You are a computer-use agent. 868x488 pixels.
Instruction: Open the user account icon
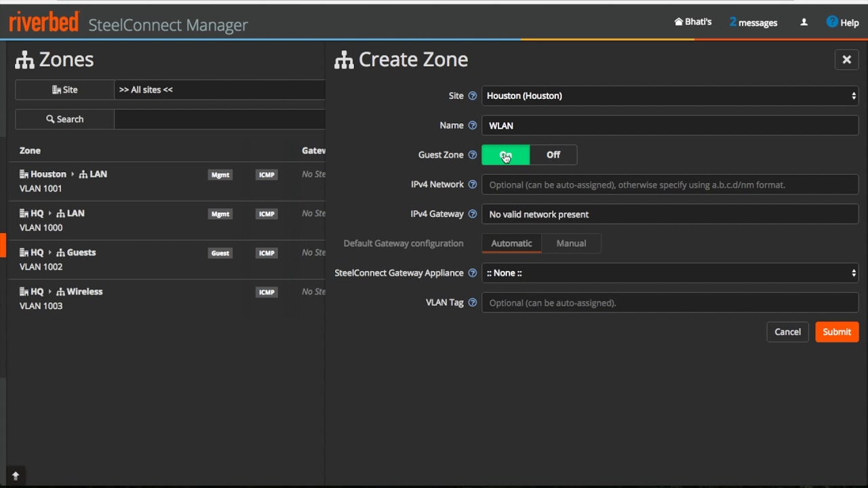click(x=804, y=22)
